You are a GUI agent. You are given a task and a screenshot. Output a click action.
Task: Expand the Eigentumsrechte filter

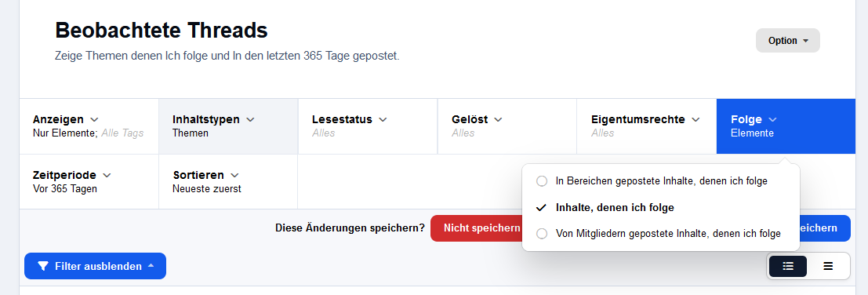tap(647, 126)
